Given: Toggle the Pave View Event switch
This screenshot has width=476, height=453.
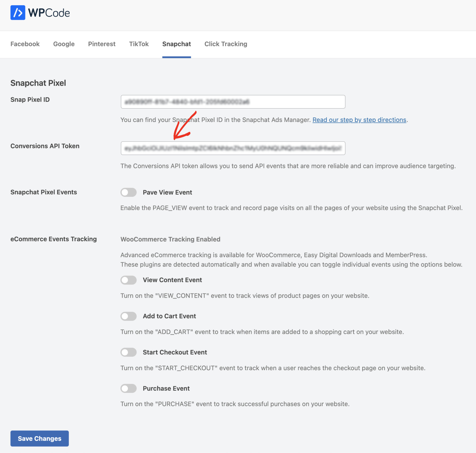Looking at the screenshot, I should pyautogui.click(x=129, y=192).
